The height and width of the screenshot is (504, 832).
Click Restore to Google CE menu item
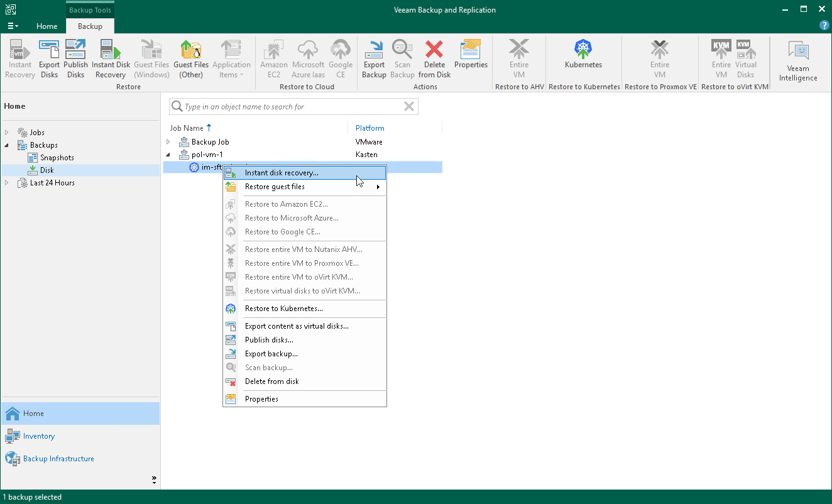pyautogui.click(x=305, y=232)
